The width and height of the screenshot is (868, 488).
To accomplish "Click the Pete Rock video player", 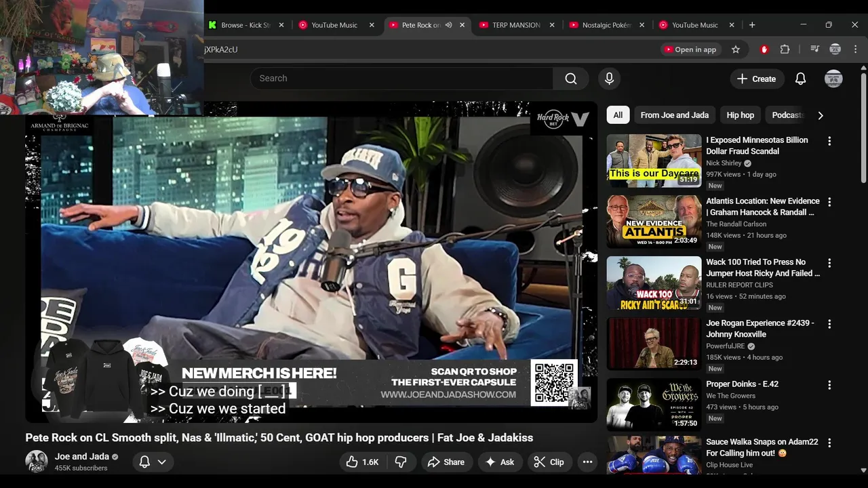I will click(x=311, y=262).
